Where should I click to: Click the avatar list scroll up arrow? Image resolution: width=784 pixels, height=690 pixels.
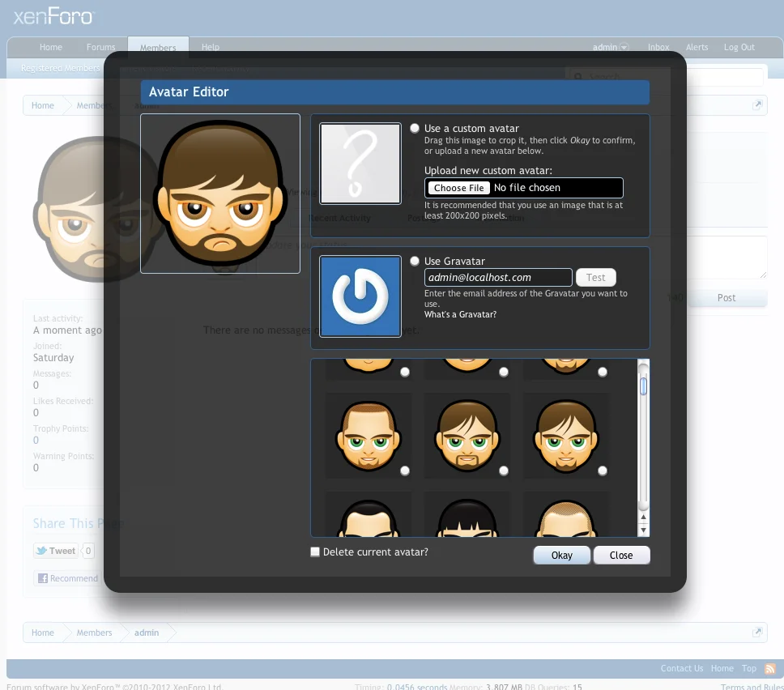[644, 517]
